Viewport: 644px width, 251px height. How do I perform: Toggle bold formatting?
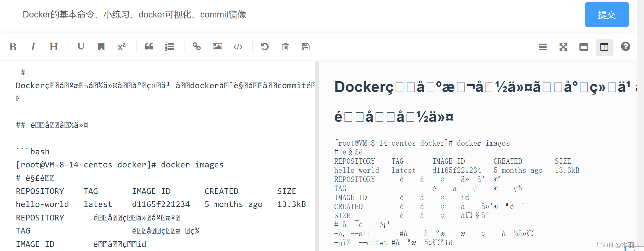[13, 47]
